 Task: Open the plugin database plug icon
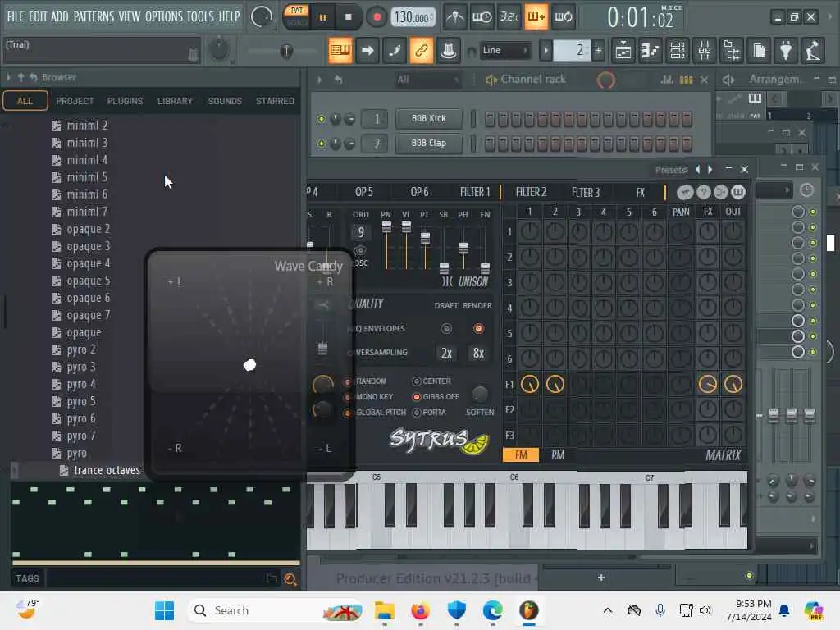(x=786, y=51)
